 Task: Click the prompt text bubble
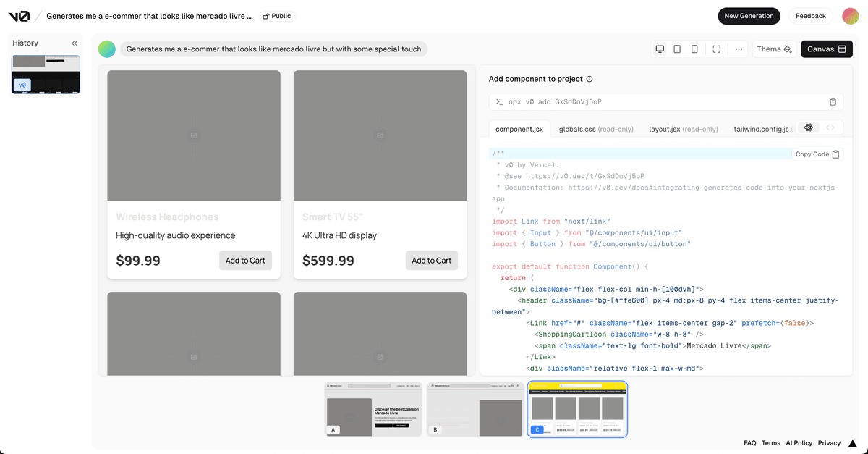pos(273,49)
